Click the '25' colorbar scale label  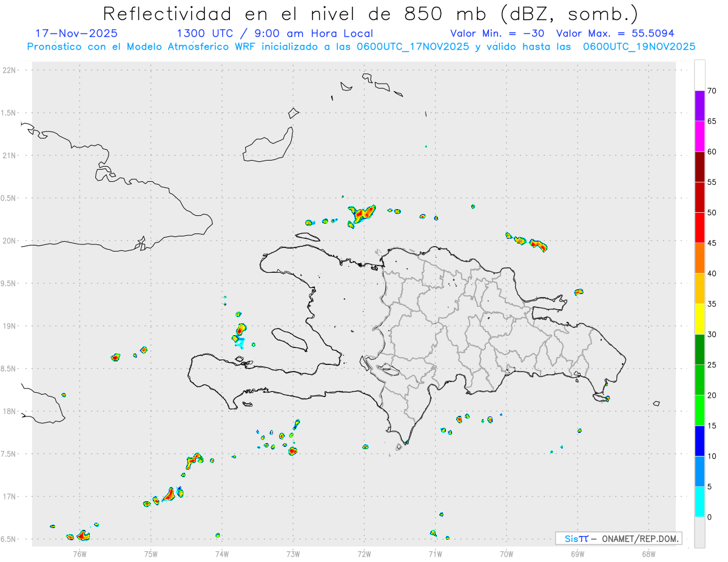click(712, 365)
